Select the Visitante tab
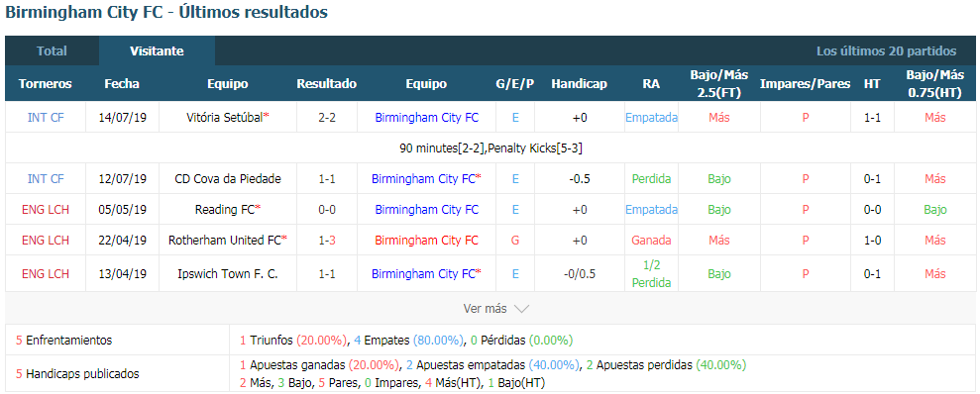The width and height of the screenshot is (980, 394). (157, 51)
